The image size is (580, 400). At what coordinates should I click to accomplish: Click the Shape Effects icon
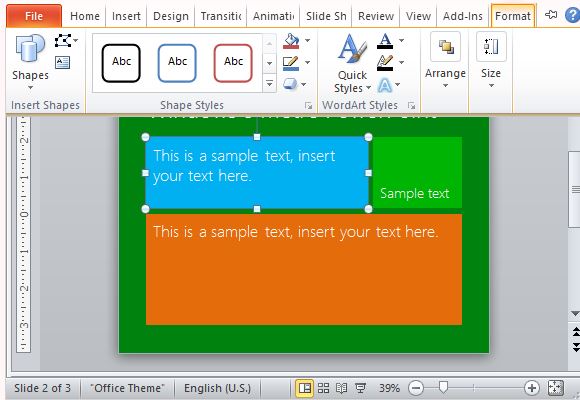[x=290, y=84]
